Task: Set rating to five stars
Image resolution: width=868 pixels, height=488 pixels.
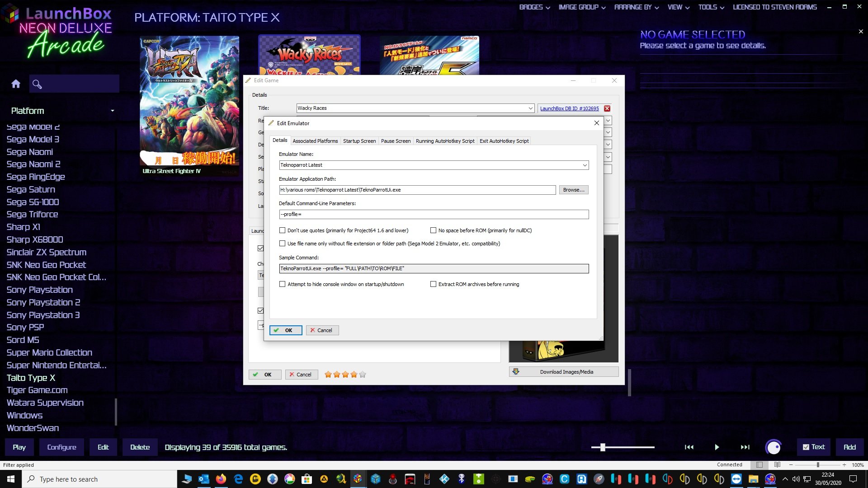Action: [363, 374]
